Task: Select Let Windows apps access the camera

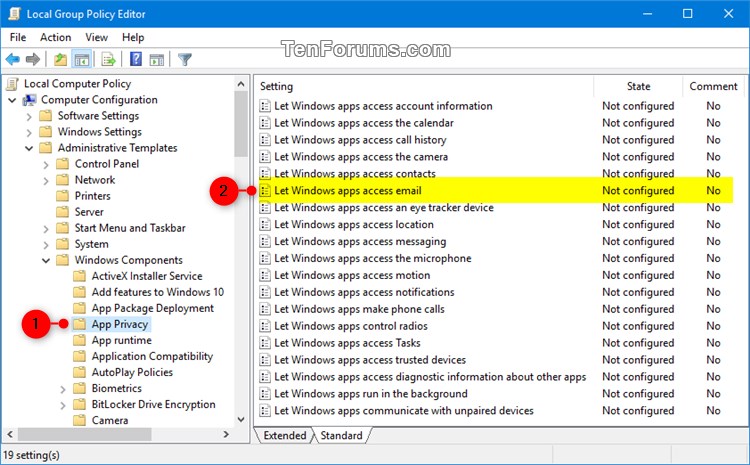Action: (x=361, y=157)
